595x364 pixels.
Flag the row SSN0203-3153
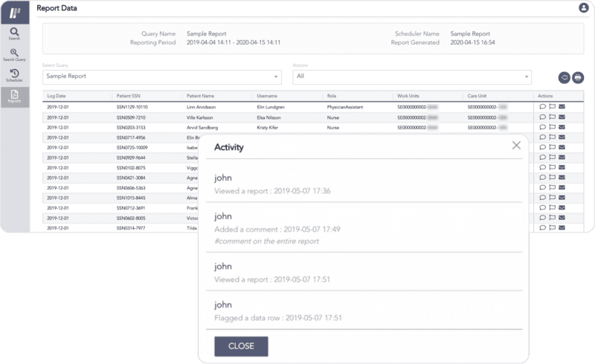(553, 127)
